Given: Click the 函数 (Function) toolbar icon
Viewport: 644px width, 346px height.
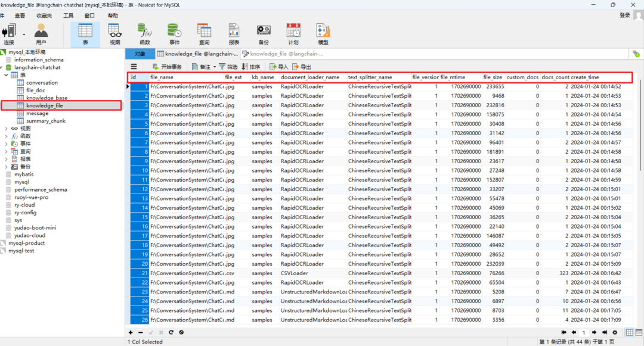Looking at the screenshot, I should 144,35.
